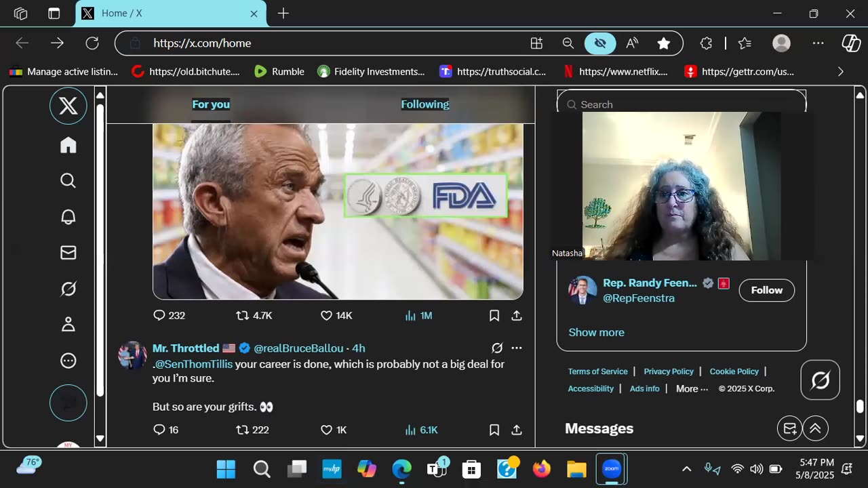Image resolution: width=868 pixels, height=488 pixels.
Task: Open the FDA post image
Action: tap(338, 211)
